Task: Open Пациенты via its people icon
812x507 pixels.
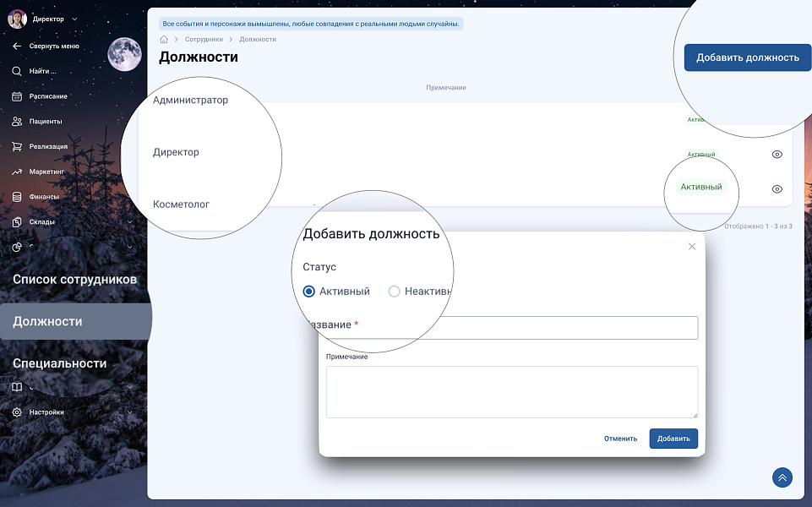Action: pos(17,122)
